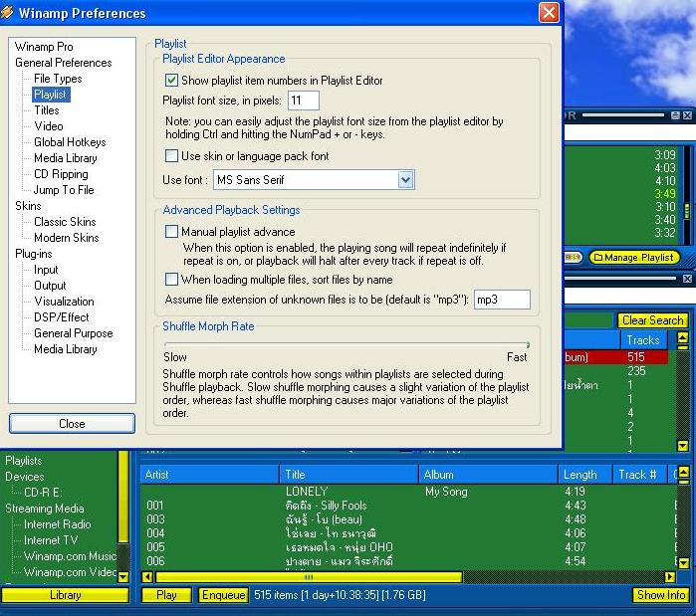Select track 001 Silly Fools row
This screenshot has width=696, height=616.
(407, 506)
